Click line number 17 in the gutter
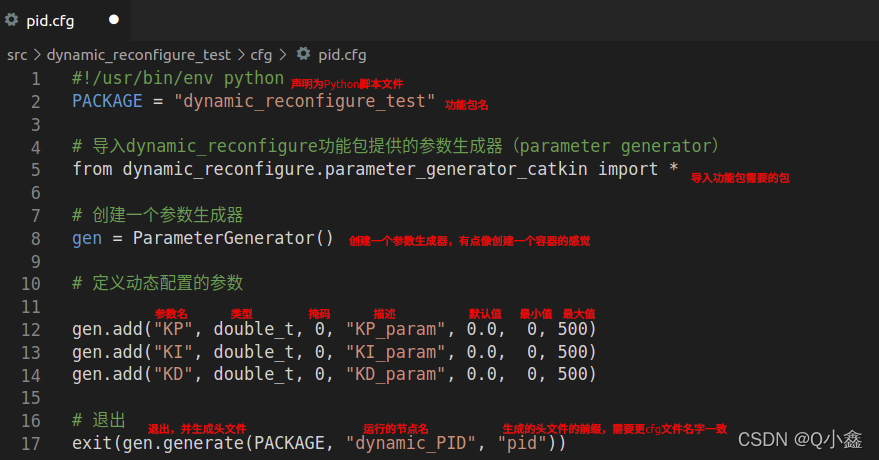This screenshot has height=460, width=879. pyautogui.click(x=31, y=442)
